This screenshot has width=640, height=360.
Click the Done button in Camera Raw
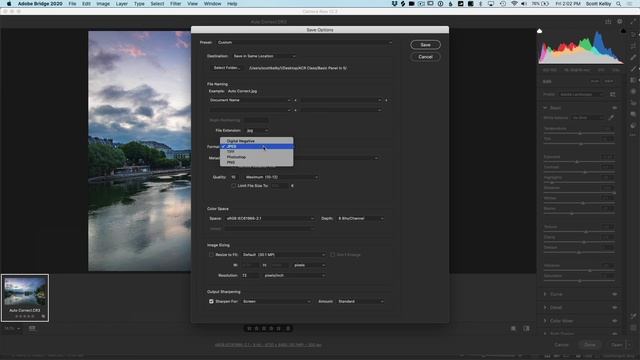pos(590,345)
